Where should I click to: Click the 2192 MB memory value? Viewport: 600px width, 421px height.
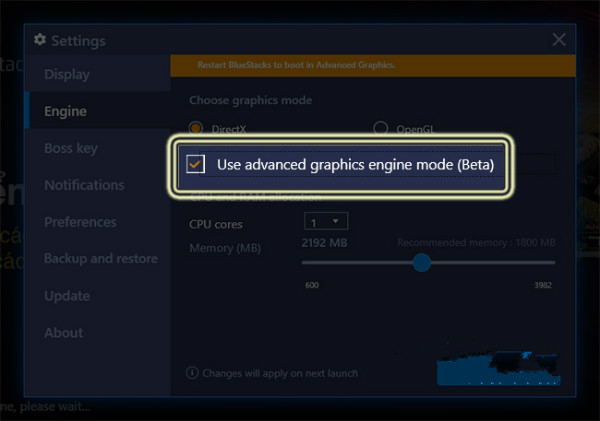click(x=324, y=243)
